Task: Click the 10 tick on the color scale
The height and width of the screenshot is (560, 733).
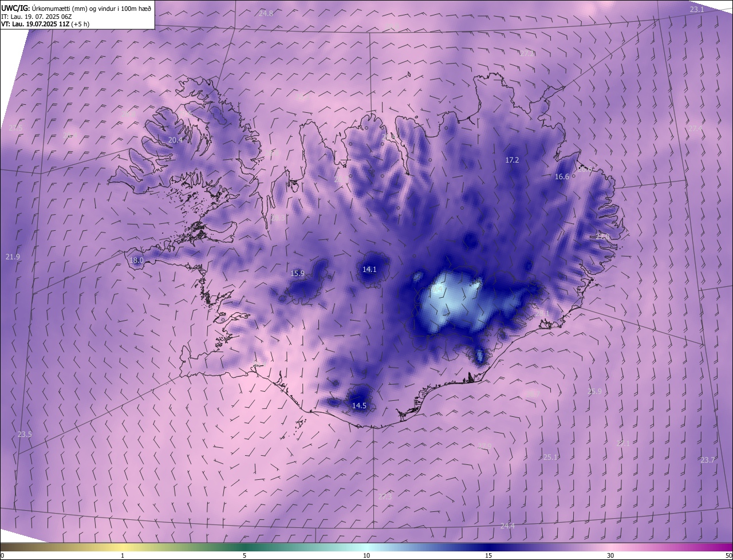Action: [x=366, y=555]
